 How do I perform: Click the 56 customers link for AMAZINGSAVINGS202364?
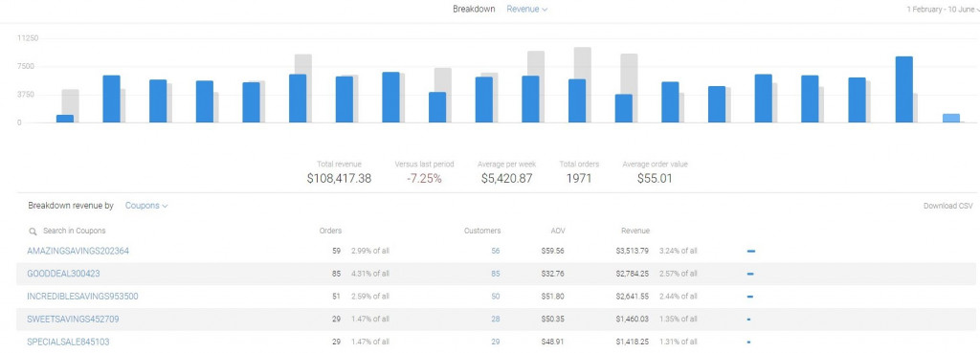coord(496,252)
